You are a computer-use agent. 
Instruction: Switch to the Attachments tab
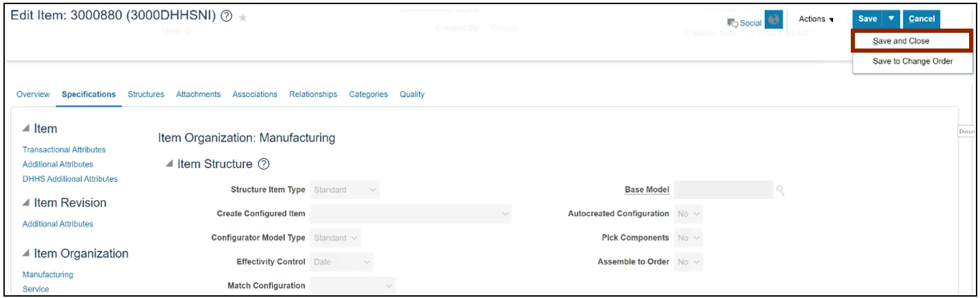198,94
